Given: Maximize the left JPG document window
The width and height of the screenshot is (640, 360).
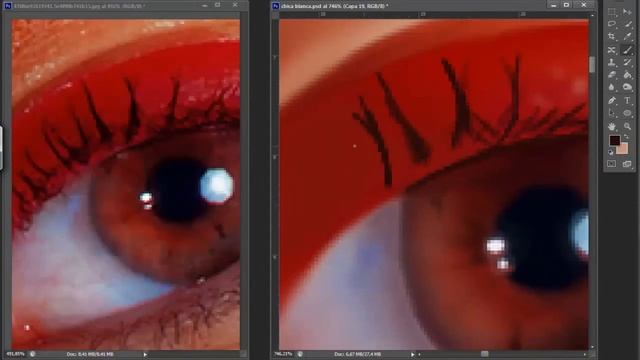Looking at the screenshot, I should tap(218, 5).
